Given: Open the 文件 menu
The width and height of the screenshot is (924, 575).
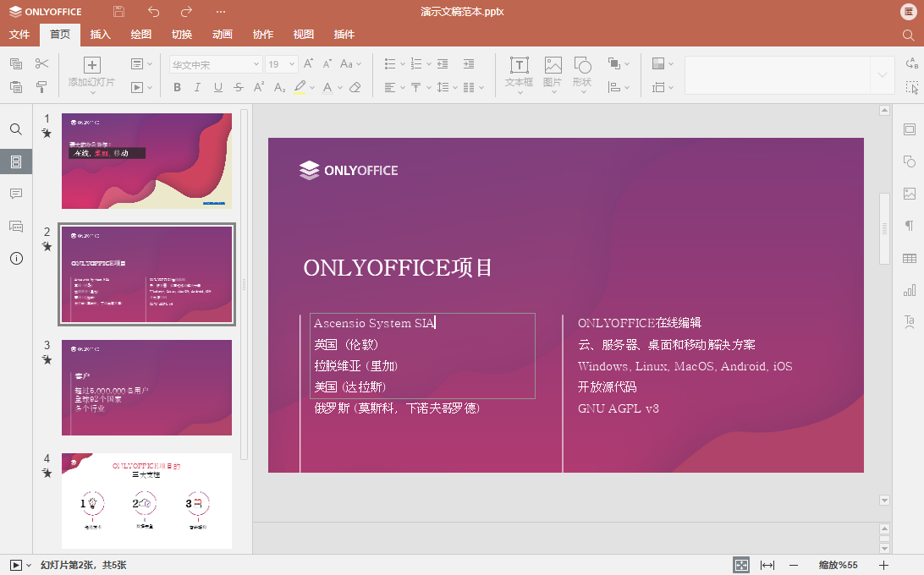Looking at the screenshot, I should [x=19, y=34].
